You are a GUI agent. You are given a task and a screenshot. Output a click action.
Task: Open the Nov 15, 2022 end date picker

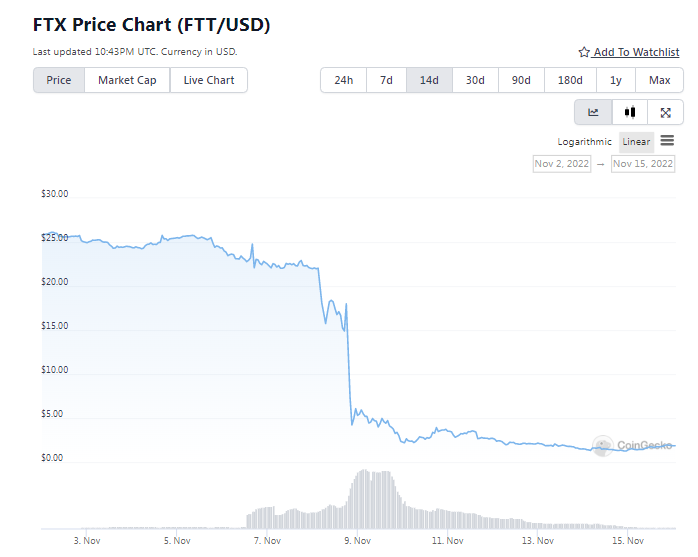click(643, 163)
